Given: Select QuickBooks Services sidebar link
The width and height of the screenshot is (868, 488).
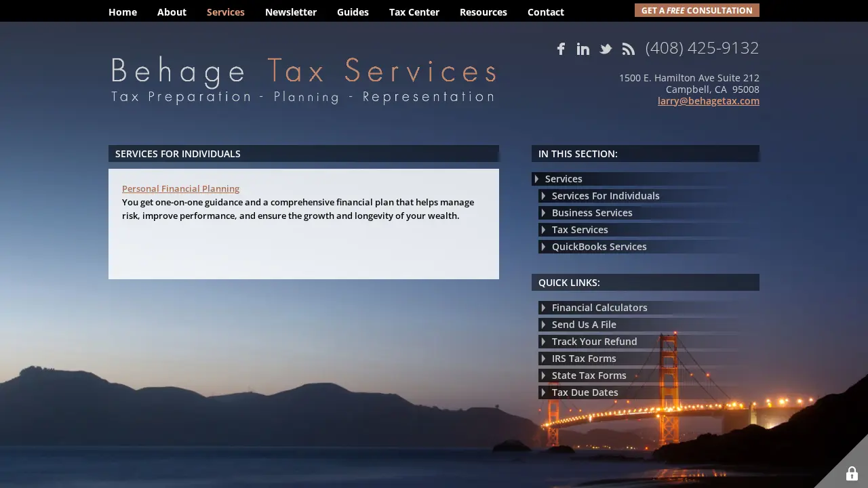Looking at the screenshot, I should pyautogui.click(x=649, y=247).
